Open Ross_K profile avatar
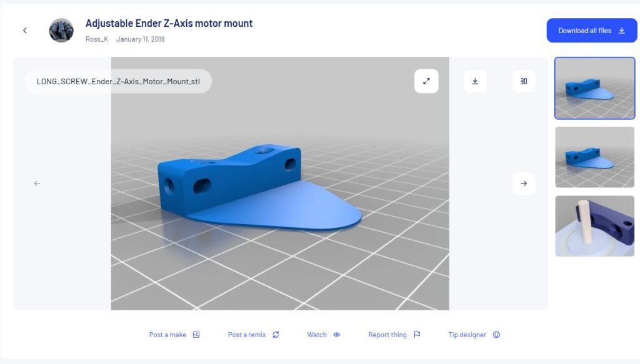This screenshot has height=364, width=640. click(61, 31)
